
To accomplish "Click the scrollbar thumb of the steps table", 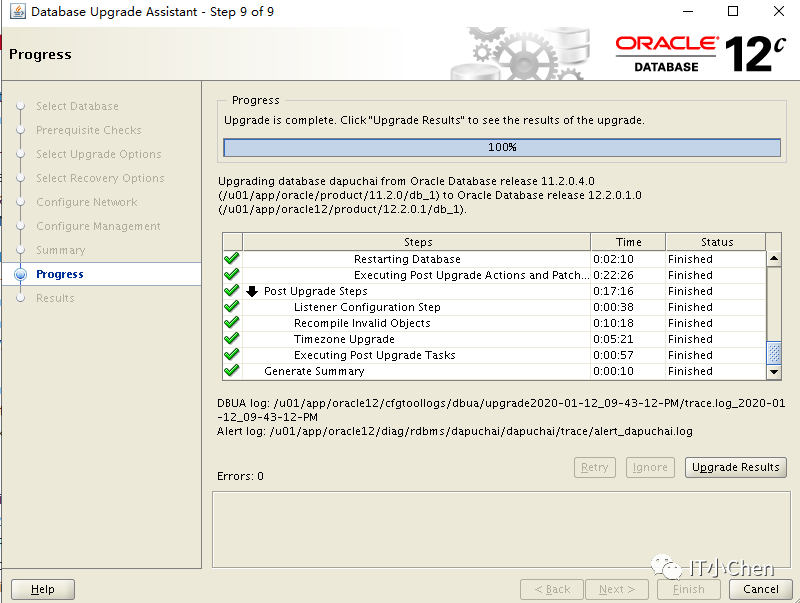I will [x=774, y=353].
